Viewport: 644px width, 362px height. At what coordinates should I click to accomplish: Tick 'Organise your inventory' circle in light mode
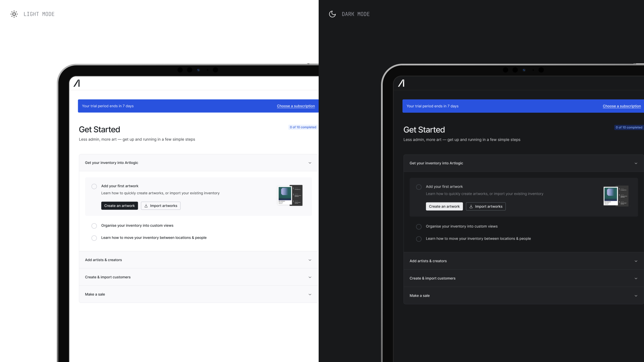pos(94,226)
